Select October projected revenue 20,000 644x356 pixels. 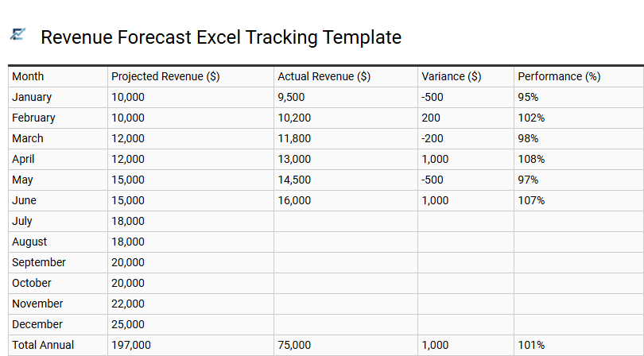(x=128, y=283)
